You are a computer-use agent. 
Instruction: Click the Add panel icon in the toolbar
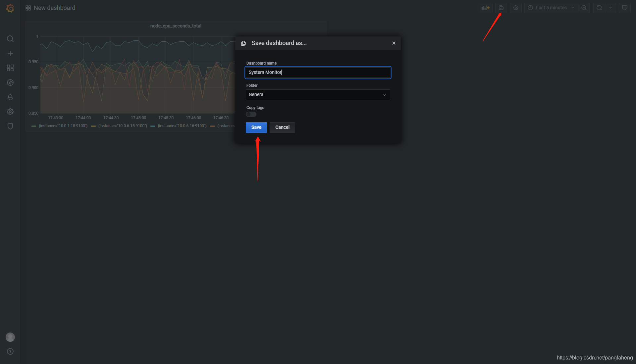point(486,8)
